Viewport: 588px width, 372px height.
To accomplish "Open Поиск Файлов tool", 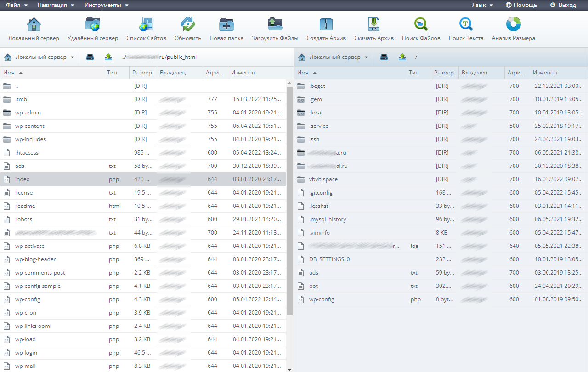I will pyautogui.click(x=421, y=29).
